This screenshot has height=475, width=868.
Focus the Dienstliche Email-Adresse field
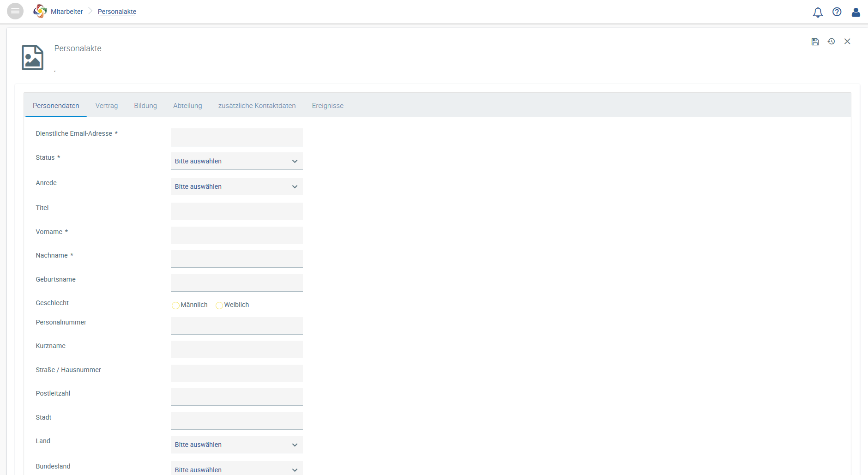click(x=237, y=137)
